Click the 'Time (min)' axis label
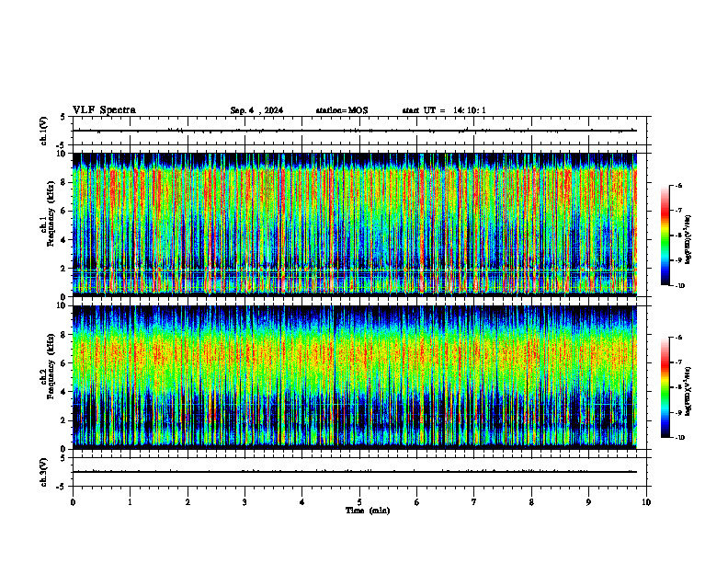The image size is (728, 563). tap(368, 511)
